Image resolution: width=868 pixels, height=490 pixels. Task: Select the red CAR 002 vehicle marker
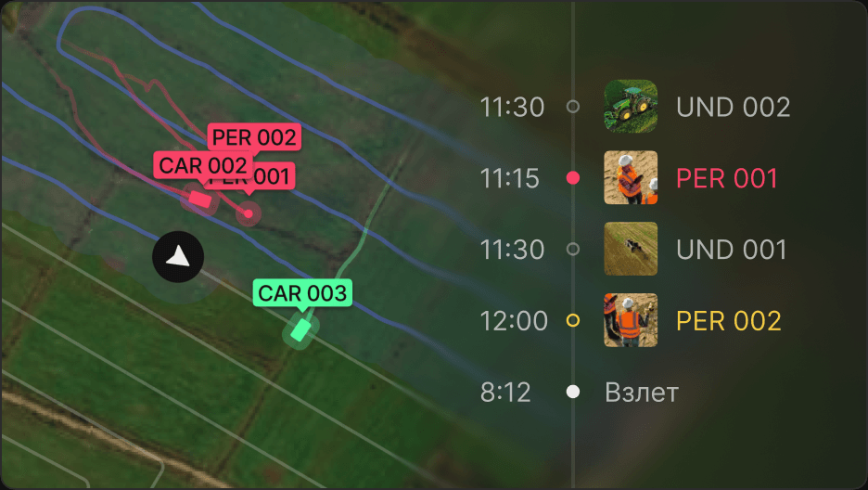click(199, 199)
